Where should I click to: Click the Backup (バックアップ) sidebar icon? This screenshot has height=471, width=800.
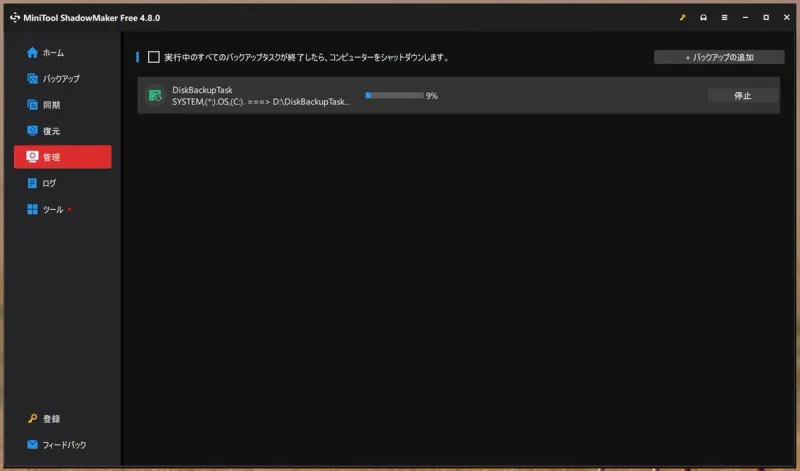pyautogui.click(x=32, y=78)
